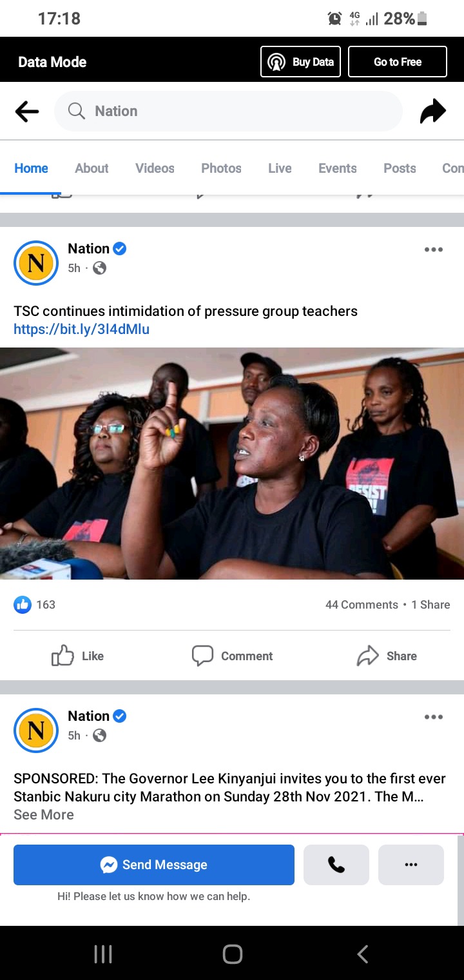Open three-dot menu on TSC post
This screenshot has width=464, height=980.
(434, 250)
